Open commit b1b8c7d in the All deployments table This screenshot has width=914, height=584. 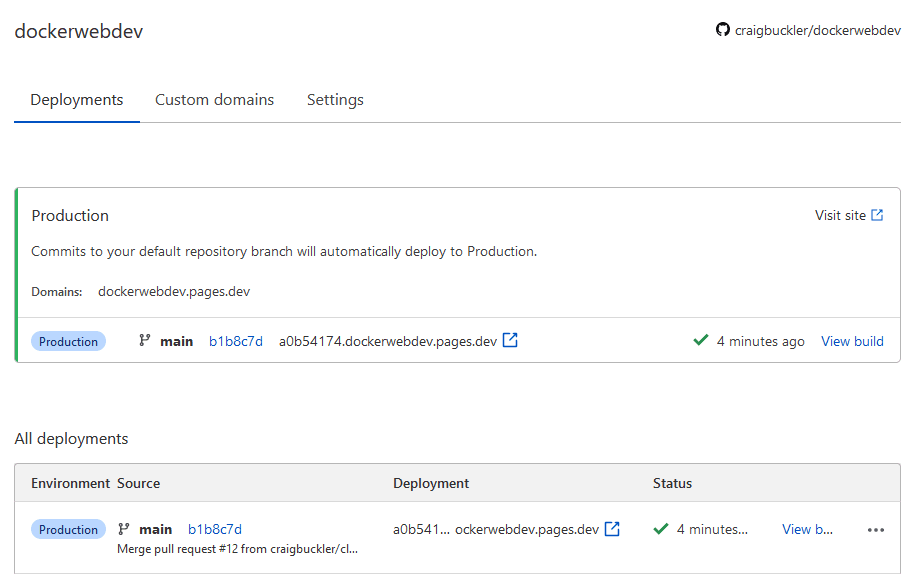(215, 529)
